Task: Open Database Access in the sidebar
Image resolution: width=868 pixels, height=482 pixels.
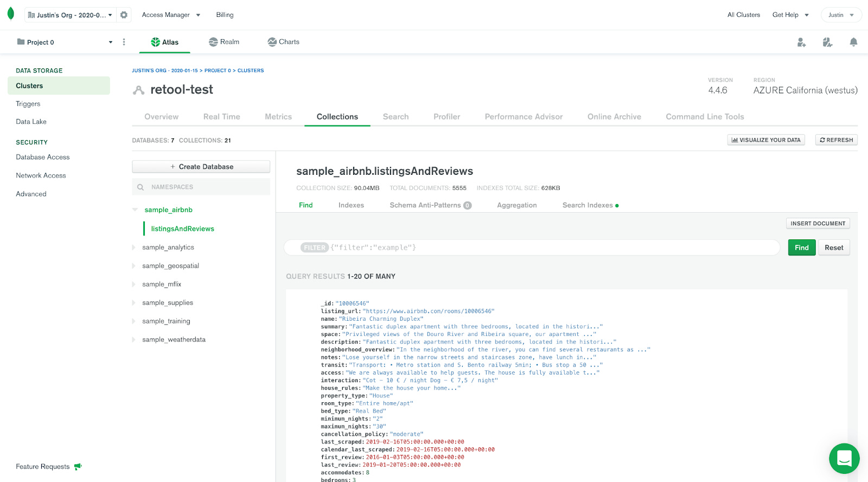Action: tap(43, 157)
